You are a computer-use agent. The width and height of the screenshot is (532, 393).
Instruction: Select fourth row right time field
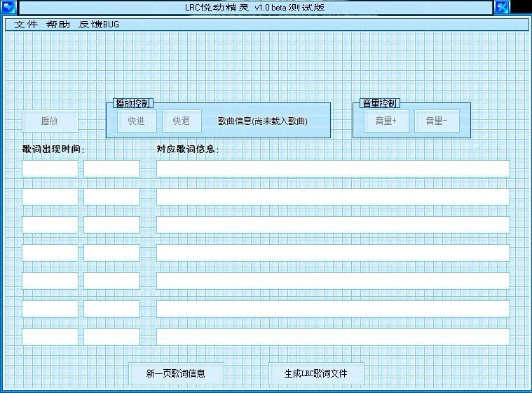tap(111, 253)
